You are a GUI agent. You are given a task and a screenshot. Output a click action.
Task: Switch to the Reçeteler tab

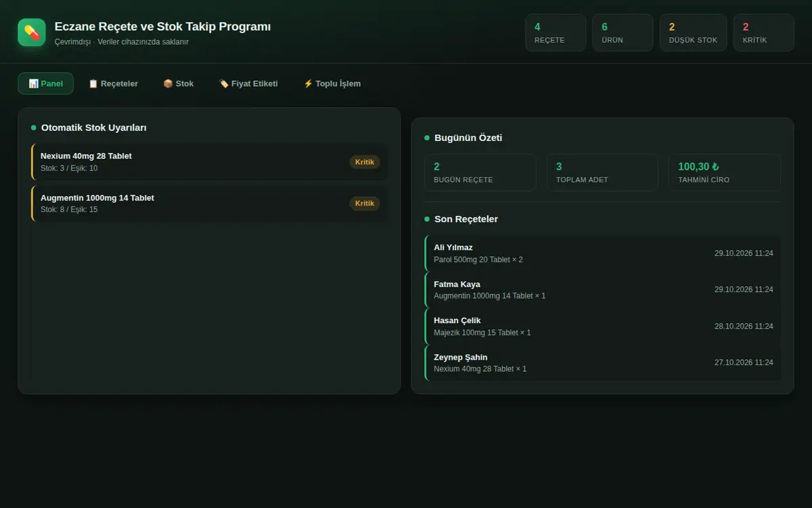[113, 83]
